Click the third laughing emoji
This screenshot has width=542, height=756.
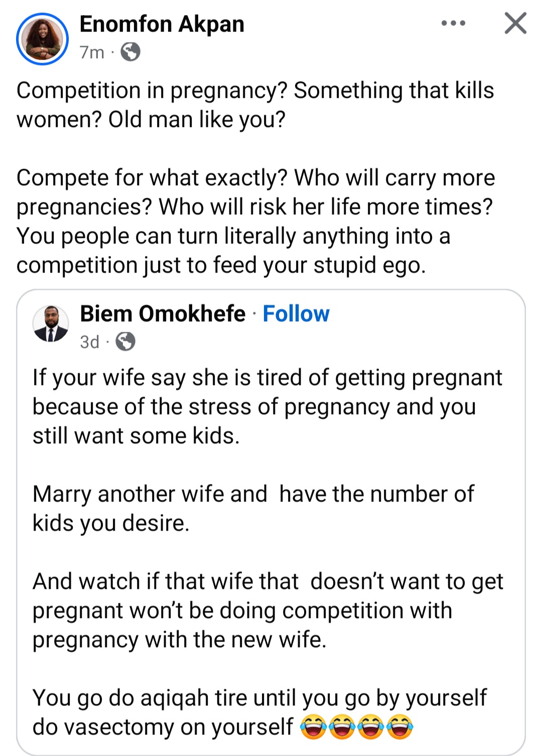(371, 727)
